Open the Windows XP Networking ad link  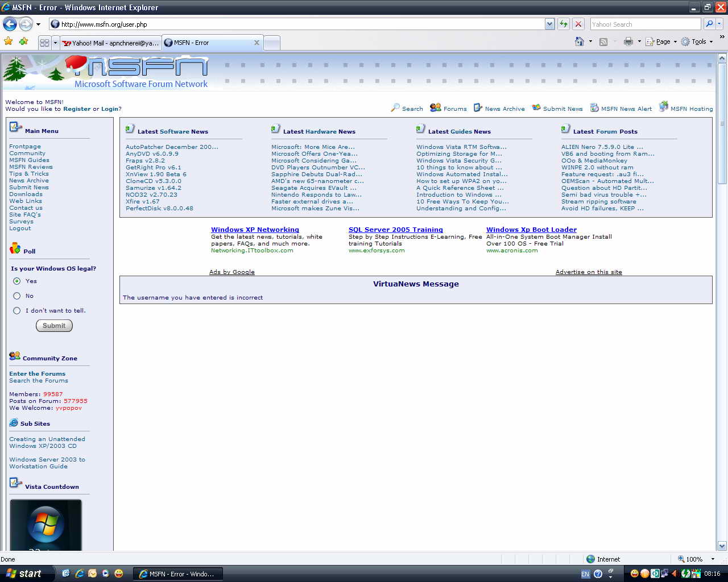pyautogui.click(x=255, y=230)
